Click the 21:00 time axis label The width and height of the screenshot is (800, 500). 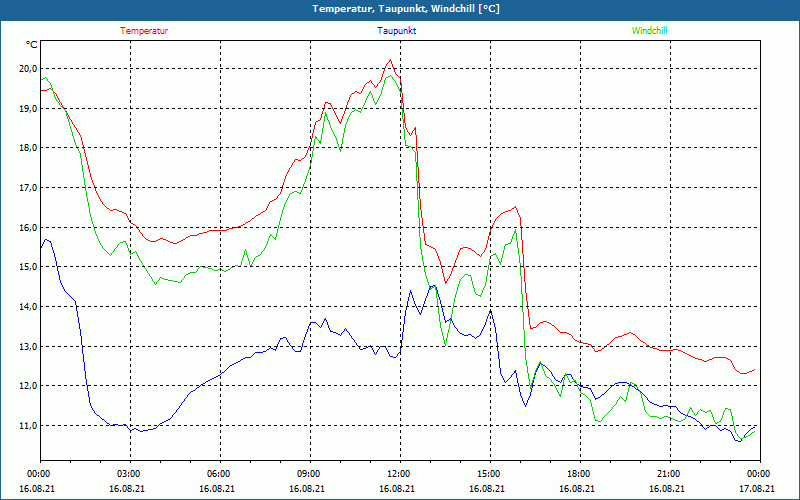pos(670,473)
